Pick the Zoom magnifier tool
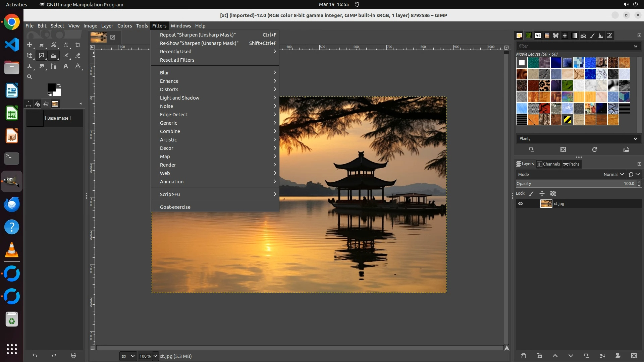The image size is (644, 362). pyautogui.click(x=30, y=77)
